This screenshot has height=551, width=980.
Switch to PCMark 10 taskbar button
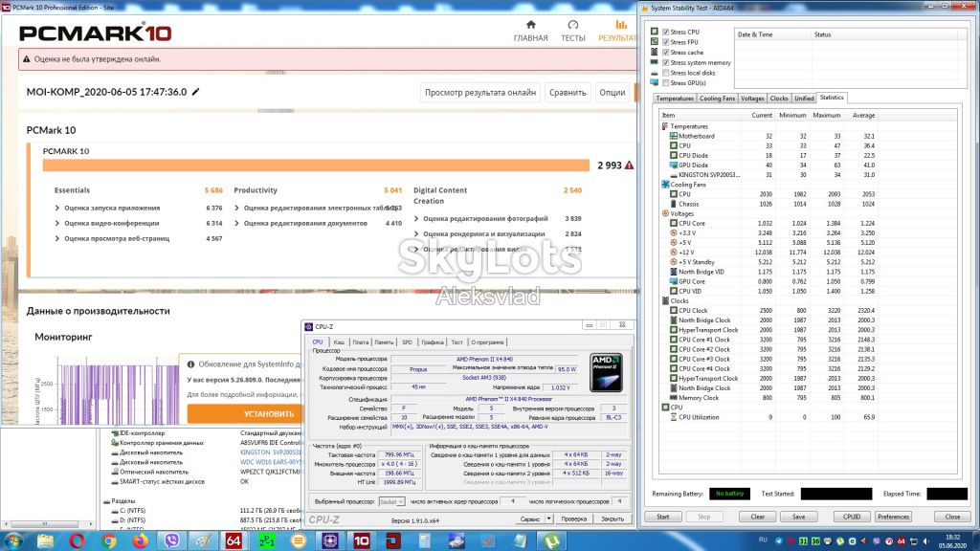(x=361, y=540)
